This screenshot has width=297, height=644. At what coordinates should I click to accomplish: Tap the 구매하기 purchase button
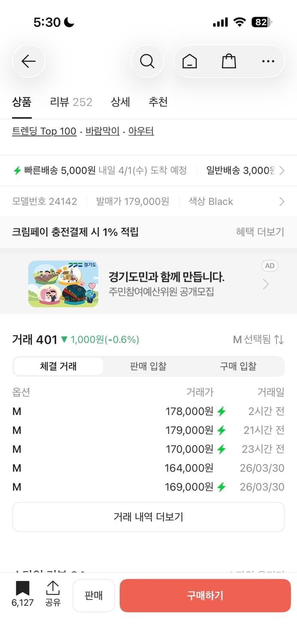[205, 595]
